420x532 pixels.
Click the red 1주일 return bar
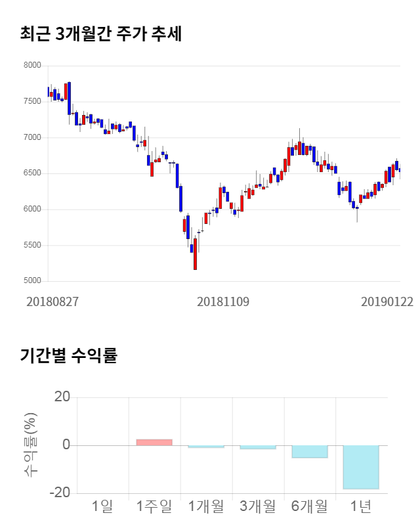tap(154, 442)
